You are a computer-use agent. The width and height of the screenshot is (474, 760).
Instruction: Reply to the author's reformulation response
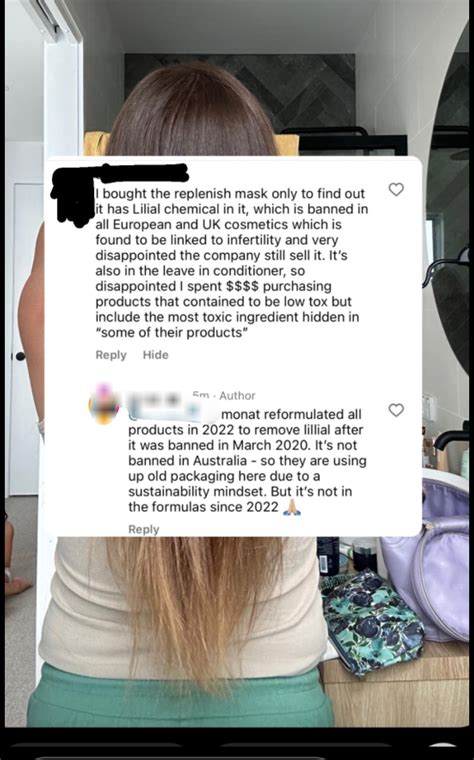point(143,529)
